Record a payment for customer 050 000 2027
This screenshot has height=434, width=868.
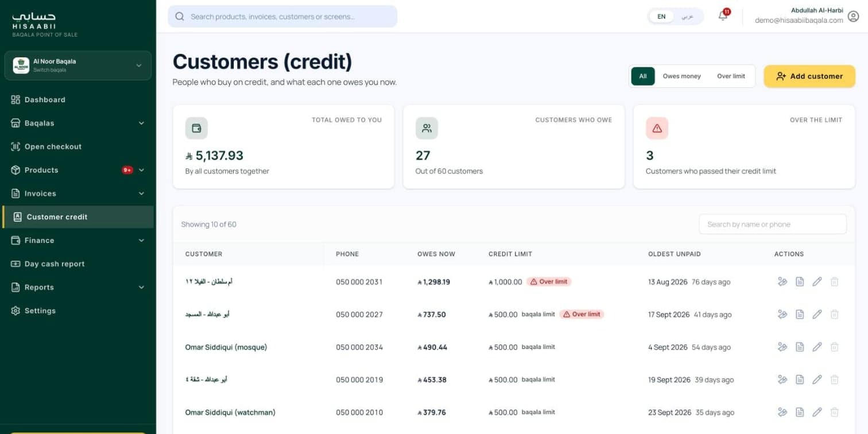pyautogui.click(x=782, y=315)
